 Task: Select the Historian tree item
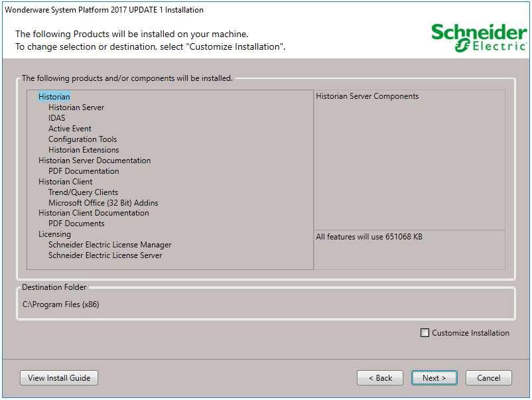[x=54, y=97]
